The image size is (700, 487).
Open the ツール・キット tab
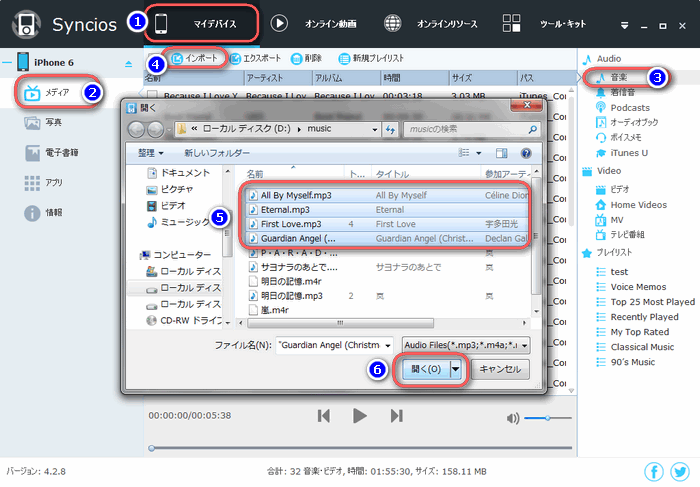point(544,24)
